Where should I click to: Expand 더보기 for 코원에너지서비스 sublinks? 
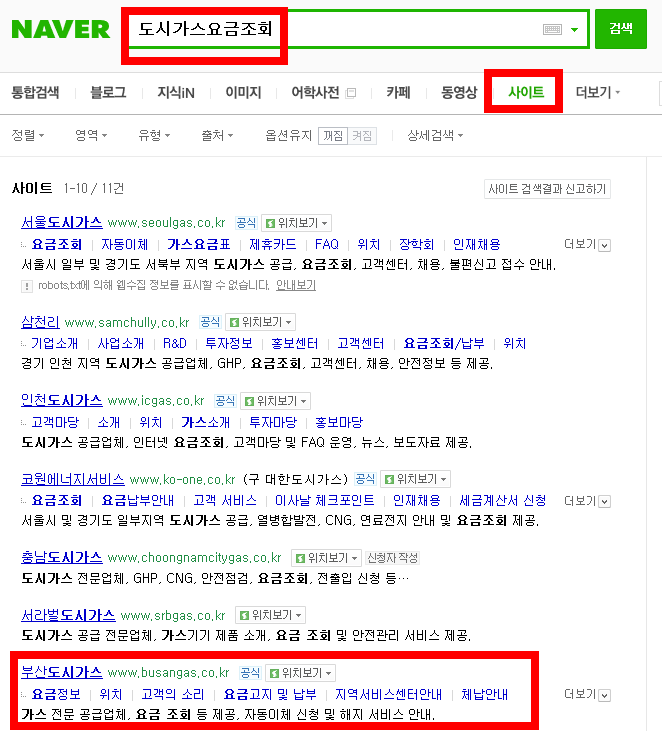point(587,501)
